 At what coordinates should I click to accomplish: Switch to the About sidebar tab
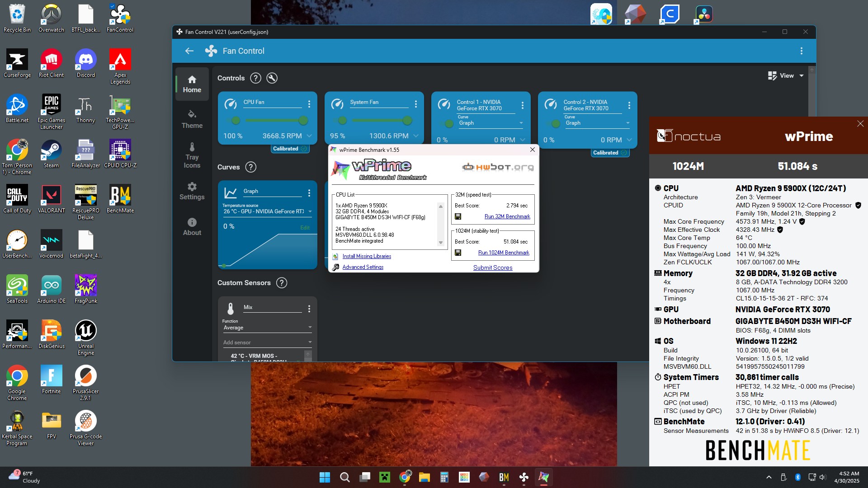click(192, 227)
